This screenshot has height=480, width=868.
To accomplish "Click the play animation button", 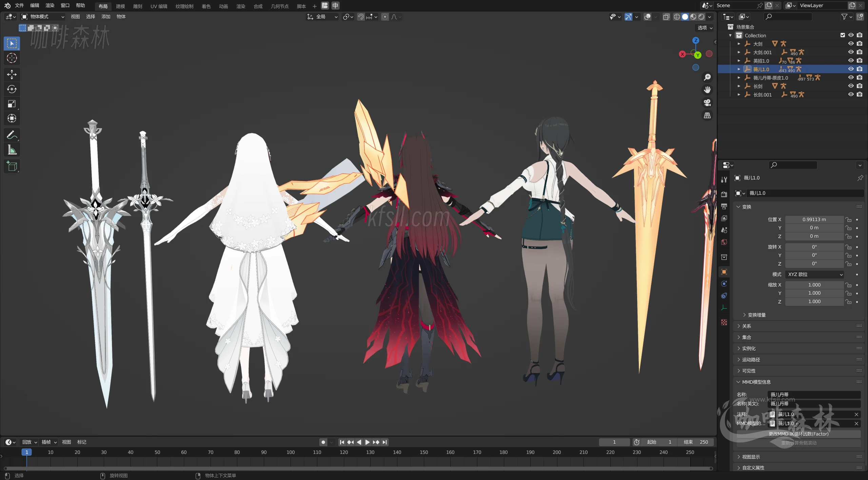I will (x=368, y=442).
